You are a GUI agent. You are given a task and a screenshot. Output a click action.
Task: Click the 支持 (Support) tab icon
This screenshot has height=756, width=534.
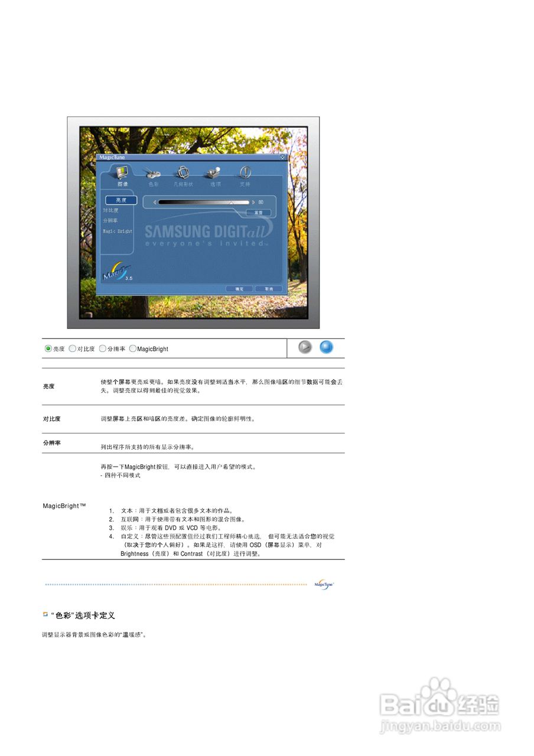(246, 173)
